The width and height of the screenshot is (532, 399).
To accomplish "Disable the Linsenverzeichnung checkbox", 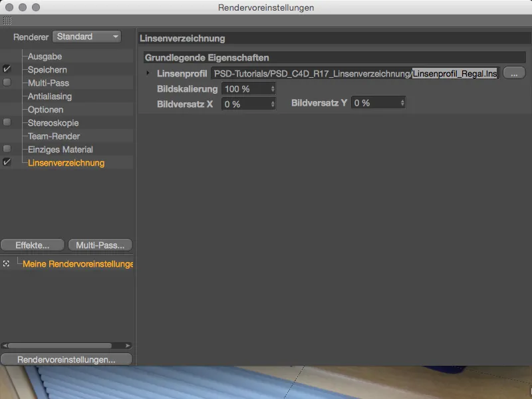I will (7, 162).
